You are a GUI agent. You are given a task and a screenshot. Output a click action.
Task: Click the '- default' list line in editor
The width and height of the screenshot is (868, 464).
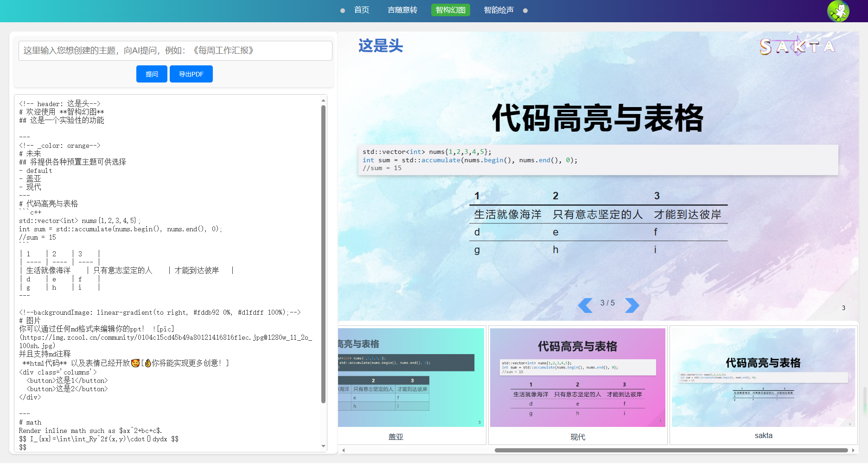coord(36,171)
